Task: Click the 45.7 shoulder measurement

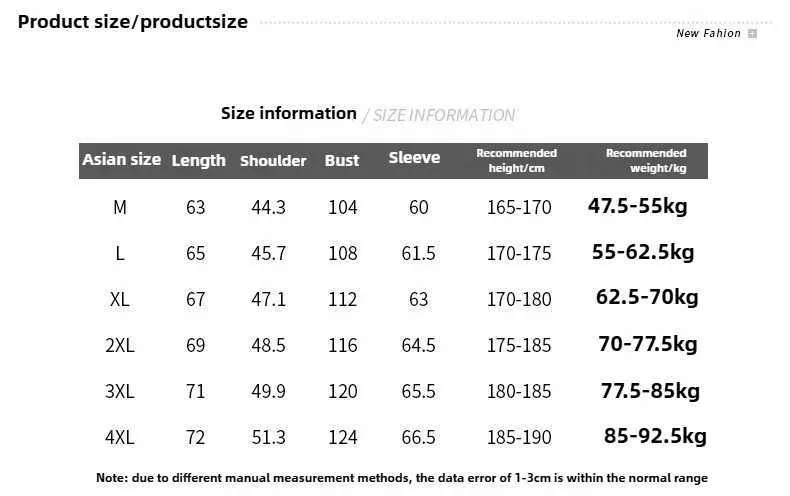Action: [269, 253]
